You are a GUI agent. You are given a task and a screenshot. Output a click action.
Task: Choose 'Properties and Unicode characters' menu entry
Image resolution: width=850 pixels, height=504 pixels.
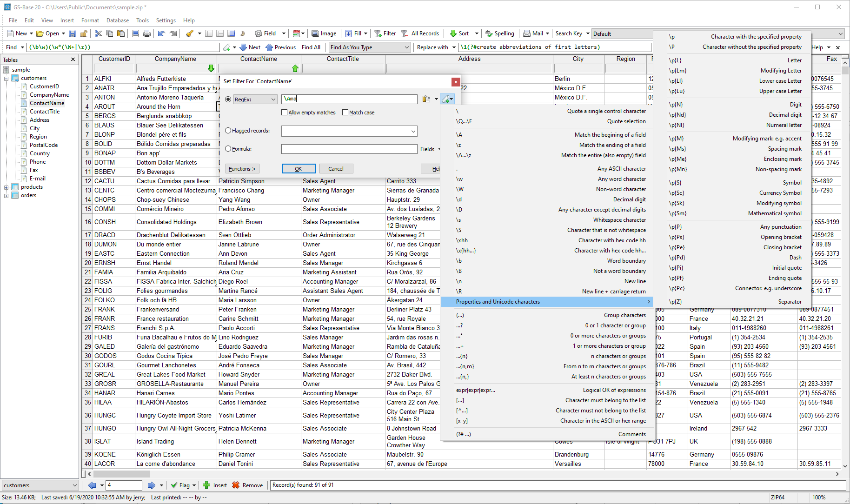click(x=547, y=302)
